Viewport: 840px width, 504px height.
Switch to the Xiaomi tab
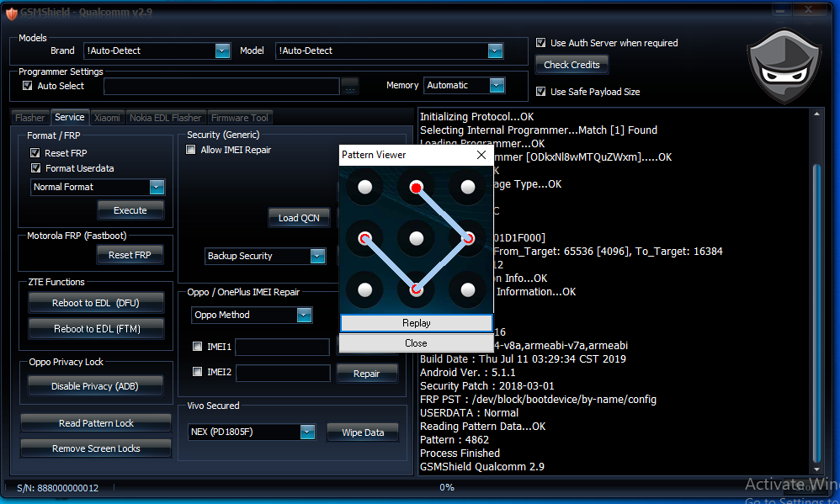(x=107, y=118)
